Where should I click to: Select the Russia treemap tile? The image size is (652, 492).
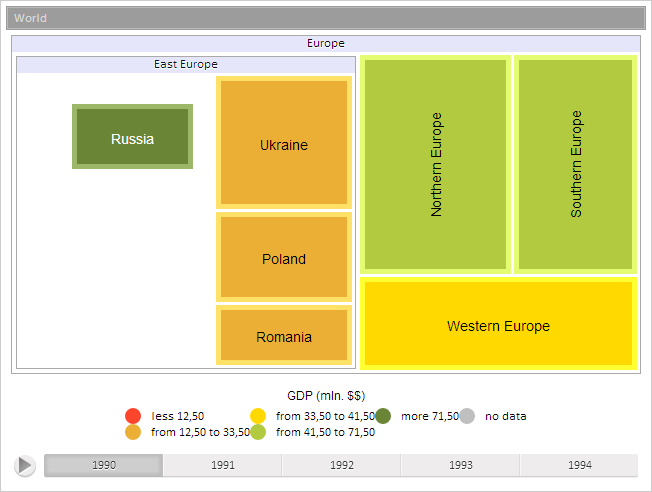click(x=132, y=137)
